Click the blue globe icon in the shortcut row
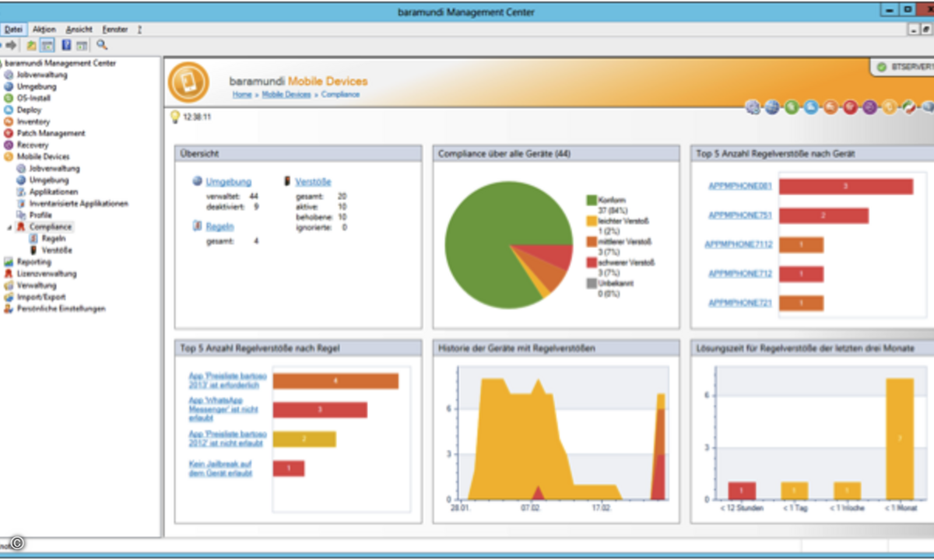 pyautogui.click(x=772, y=108)
